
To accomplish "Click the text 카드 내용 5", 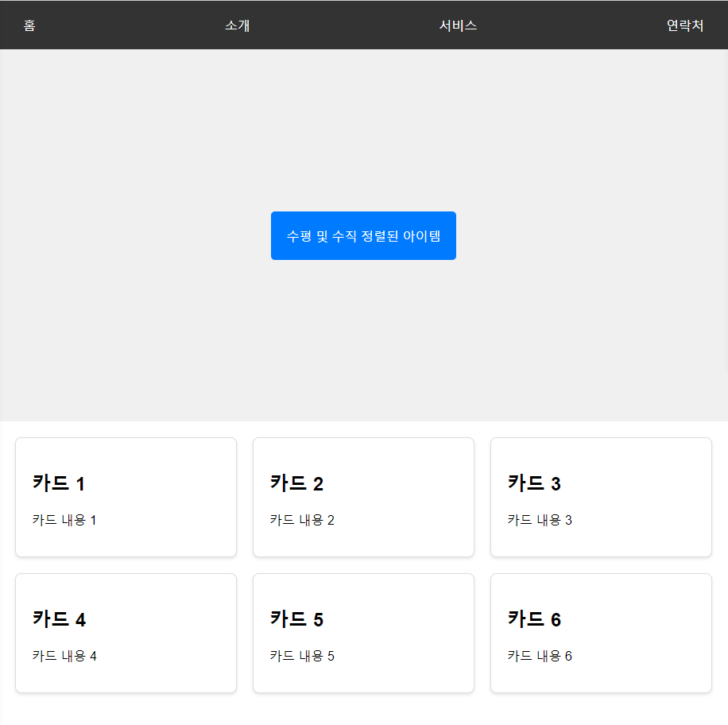I will [x=302, y=657].
